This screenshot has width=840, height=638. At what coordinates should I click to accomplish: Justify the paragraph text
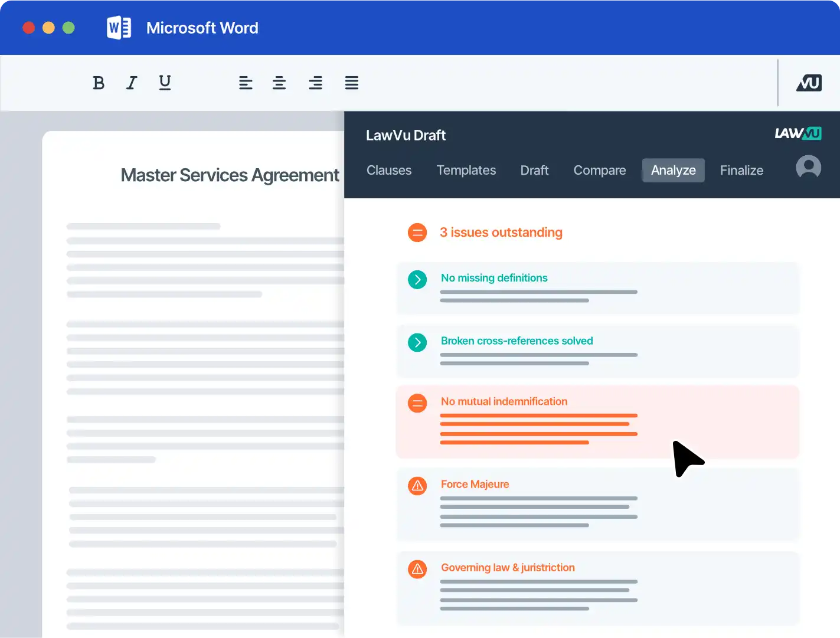pos(352,83)
